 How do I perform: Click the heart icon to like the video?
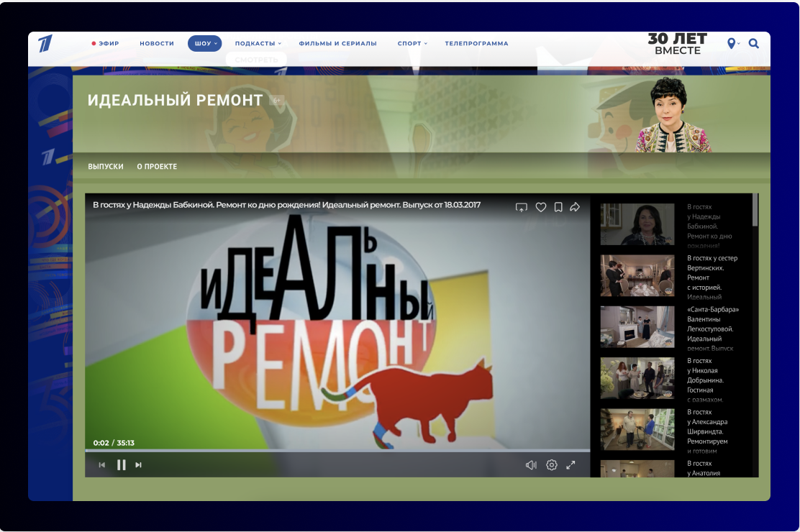(x=541, y=207)
